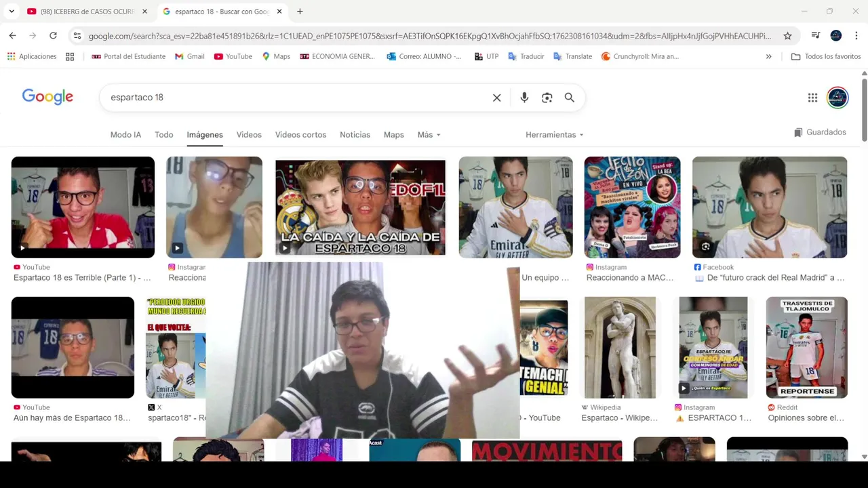Open Facebook 'De futuro crack' thumbnail
The height and width of the screenshot is (488, 868).
[x=769, y=207]
